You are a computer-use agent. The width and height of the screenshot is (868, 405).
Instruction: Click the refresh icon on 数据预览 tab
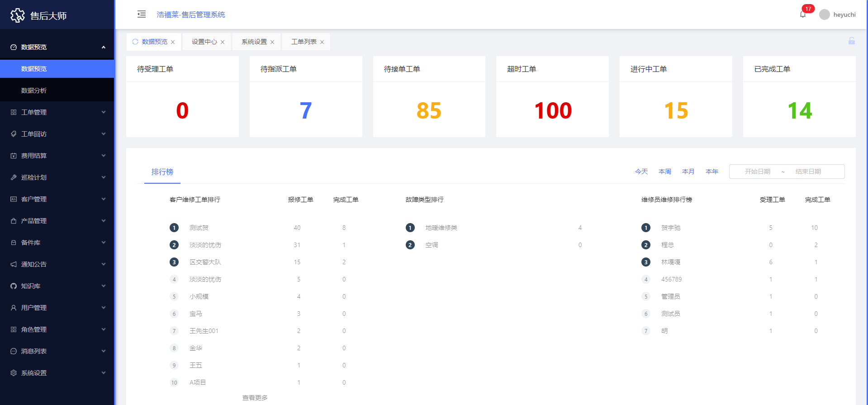(x=135, y=42)
